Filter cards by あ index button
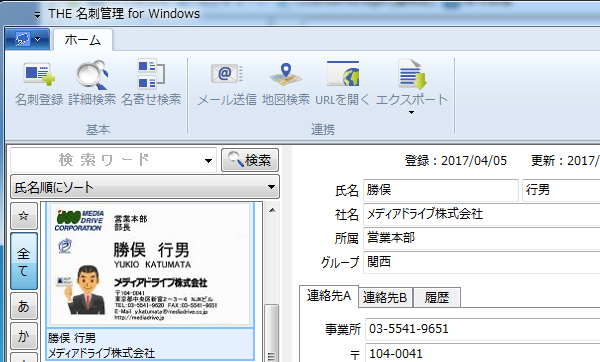The image size is (600, 362). pyautogui.click(x=24, y=306)
